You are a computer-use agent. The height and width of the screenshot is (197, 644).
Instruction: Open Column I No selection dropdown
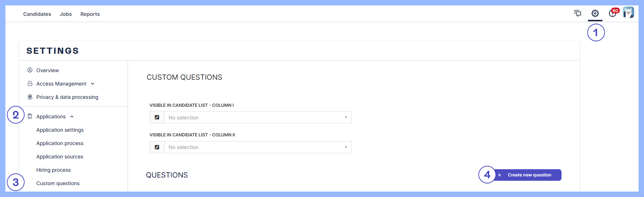point(258,117)
